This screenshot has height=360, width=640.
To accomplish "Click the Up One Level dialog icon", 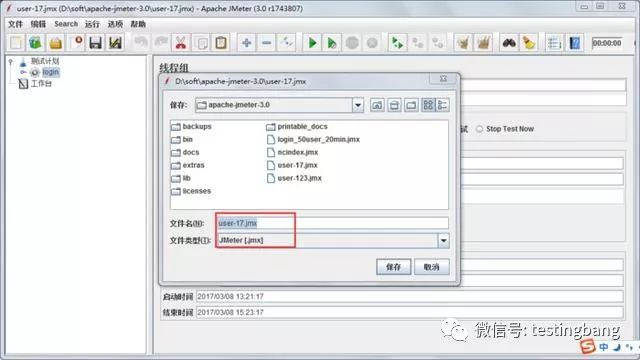I will coord(377,105).
